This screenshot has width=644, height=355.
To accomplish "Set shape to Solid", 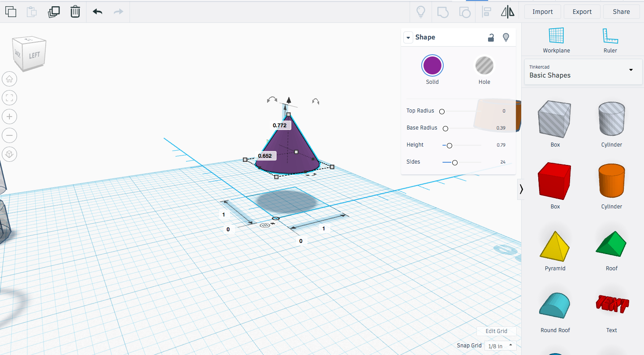I will point(432,70).
